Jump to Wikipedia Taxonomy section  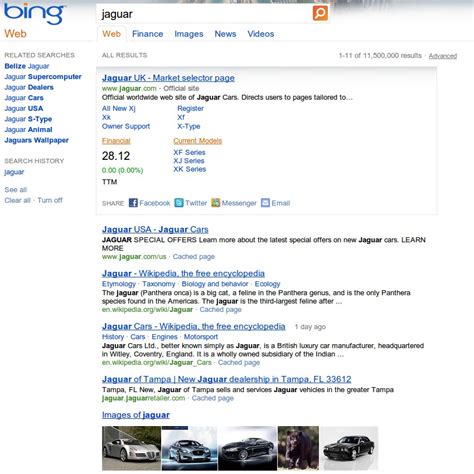coord(159,284)
